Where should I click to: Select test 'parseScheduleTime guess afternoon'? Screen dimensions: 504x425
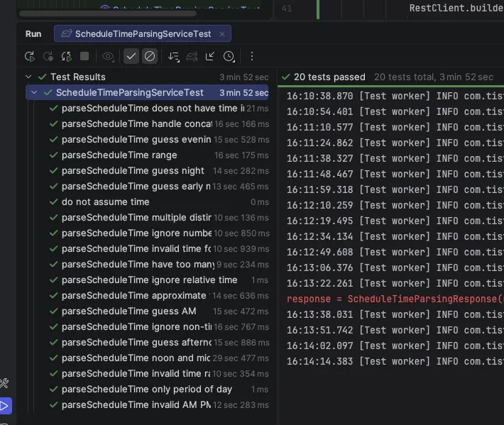coord(160,343)
